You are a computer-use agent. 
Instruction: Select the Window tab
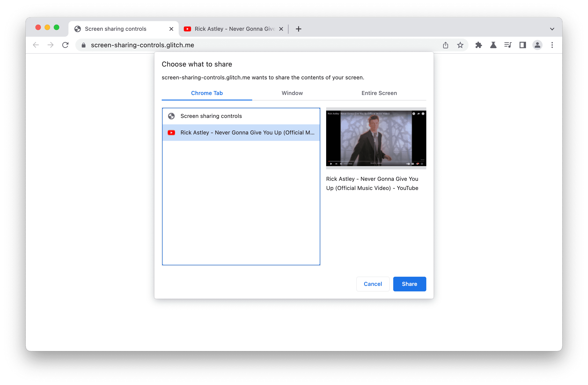pos(292,93)
